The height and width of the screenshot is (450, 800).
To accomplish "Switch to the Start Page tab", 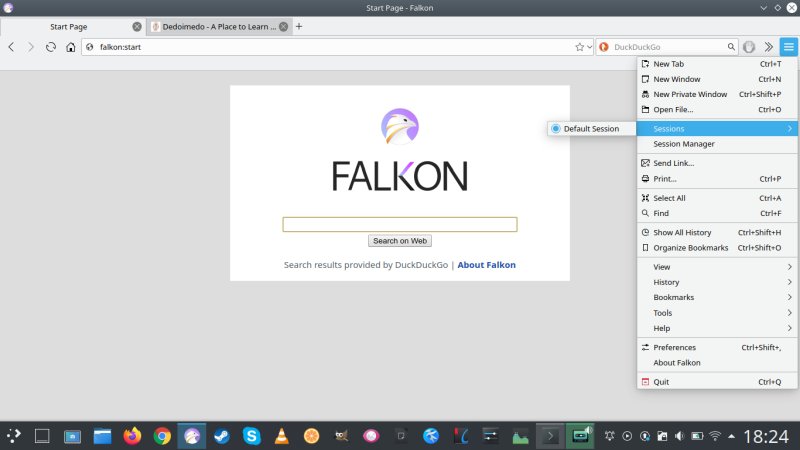I will (72, 27).
